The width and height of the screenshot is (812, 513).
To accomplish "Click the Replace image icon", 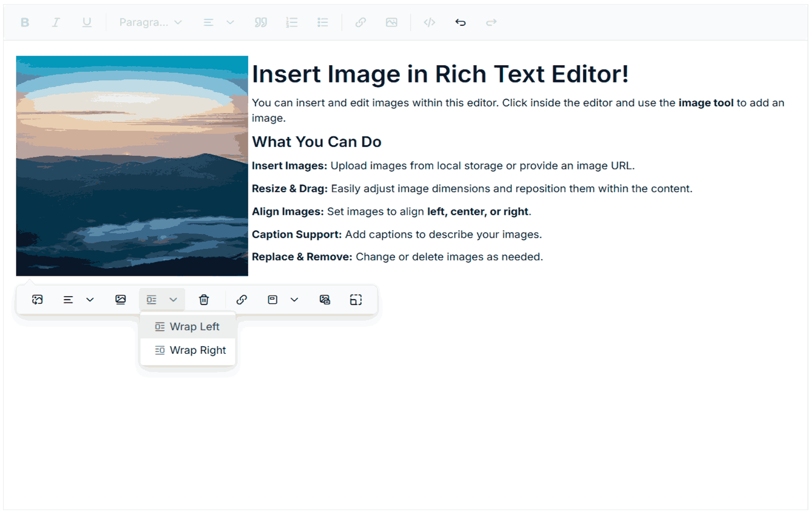I will click(x=38, y=300).
